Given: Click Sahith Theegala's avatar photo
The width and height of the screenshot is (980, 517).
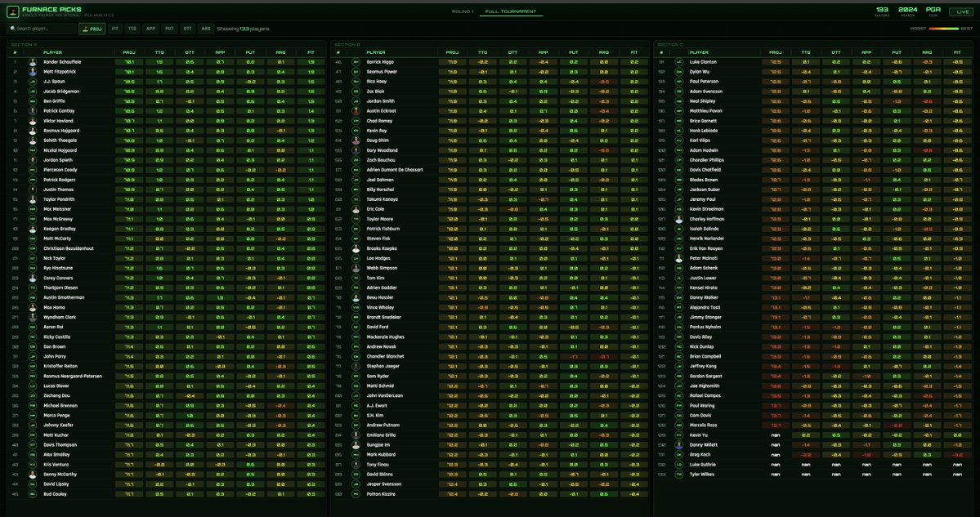Looking at the screenshot, I should 33,140.
